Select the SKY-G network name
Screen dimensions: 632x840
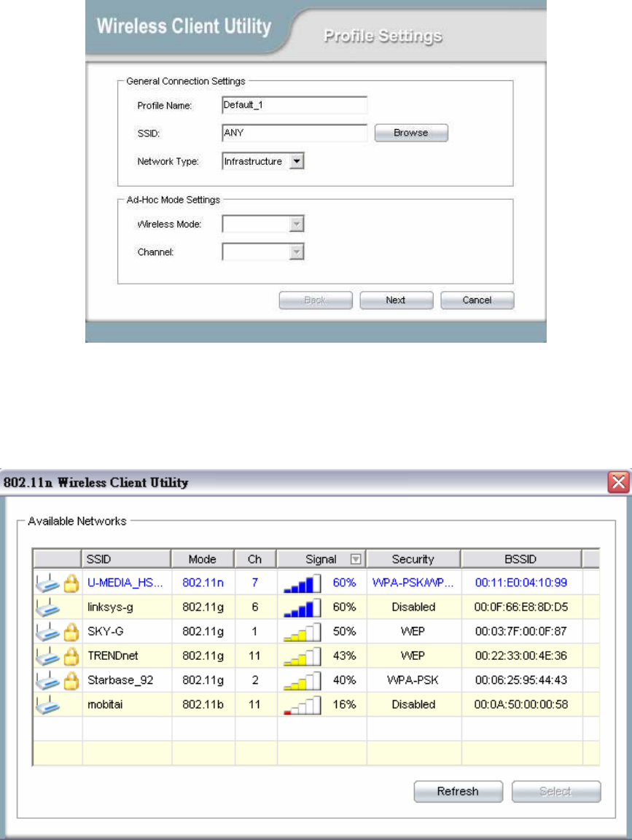[x=106, y=631]
